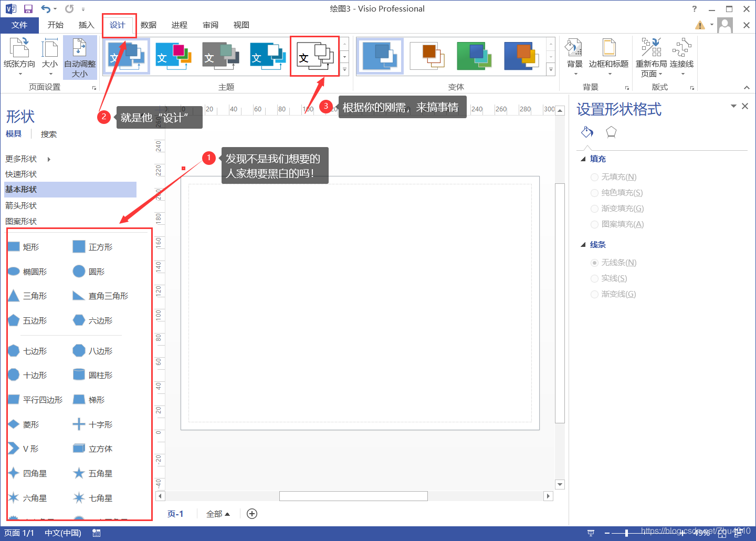Apply the orange variant thumbnail
The width and height of the screenshot is (756, 541).
[427, 56]
